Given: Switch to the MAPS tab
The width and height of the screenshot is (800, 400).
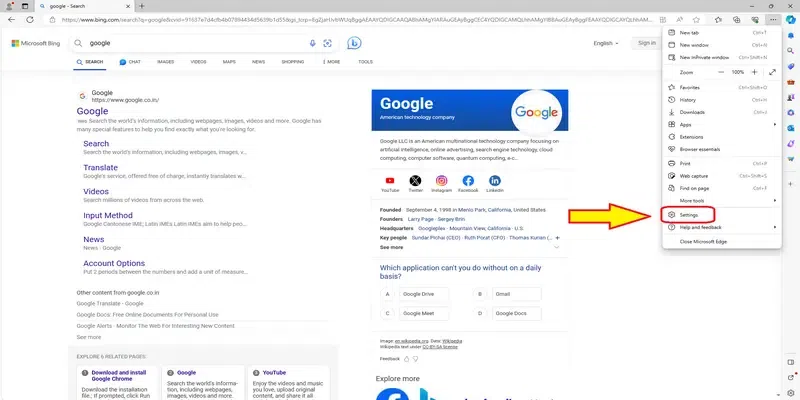Looking at the screenshot, I should coord(229,62).
